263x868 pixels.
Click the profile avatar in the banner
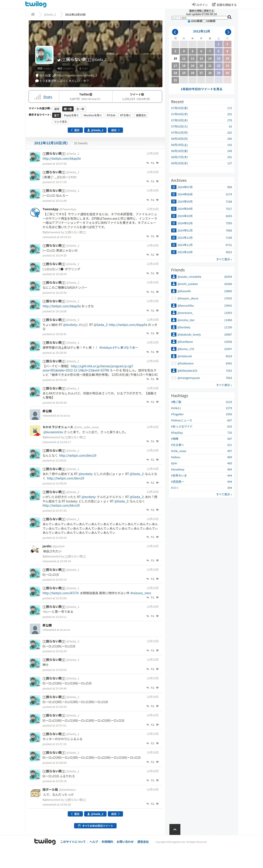coord(44,55)
